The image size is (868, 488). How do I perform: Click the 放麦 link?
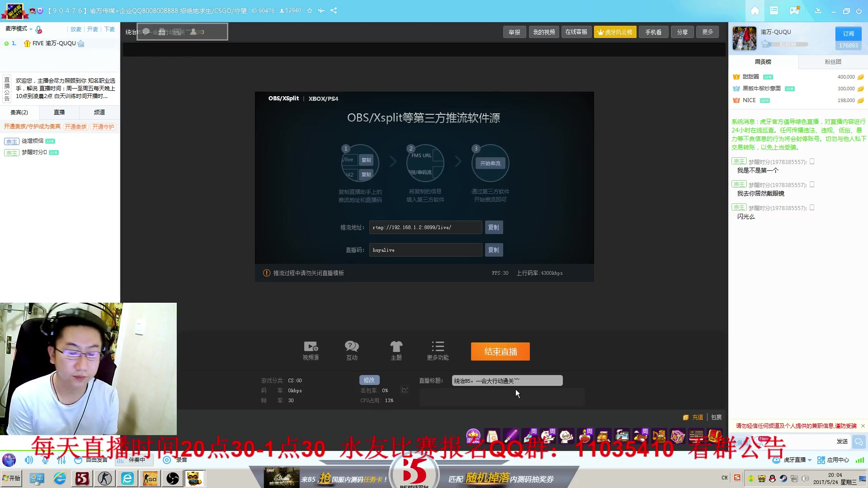[75, 29]
